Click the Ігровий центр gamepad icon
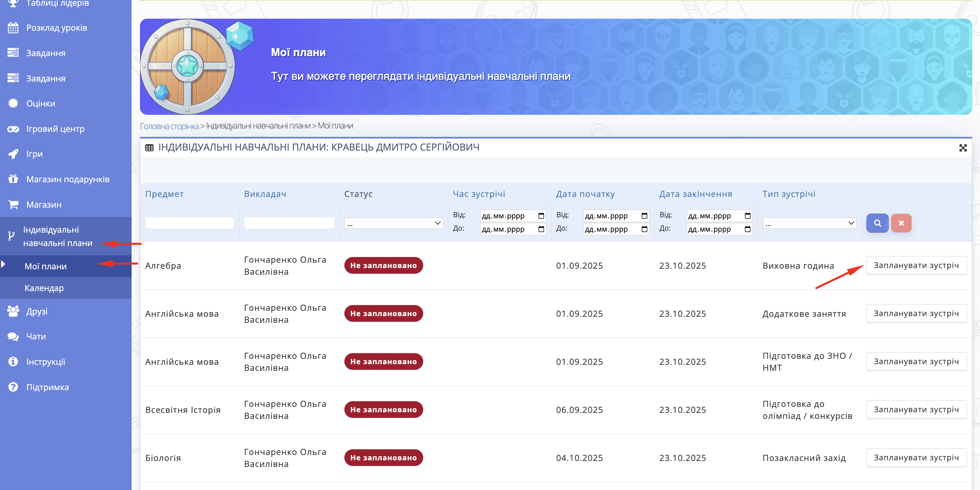 click(x=13, y=129)
